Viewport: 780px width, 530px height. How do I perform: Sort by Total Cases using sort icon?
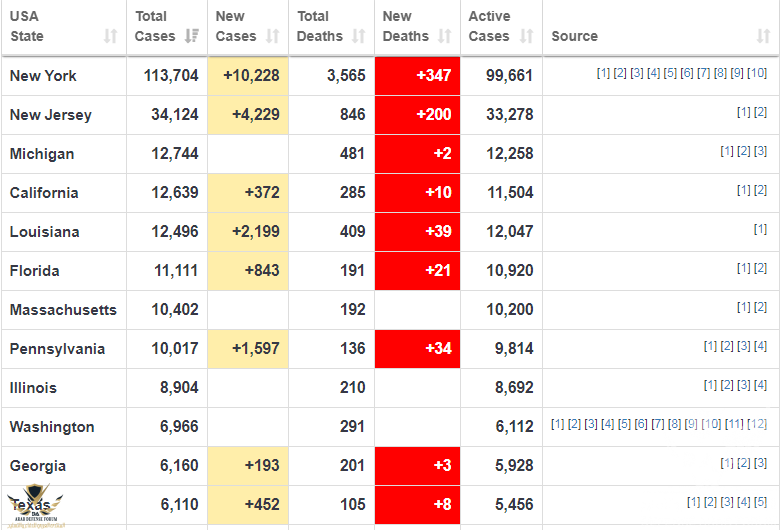pyautogui.click(x=193, y=36)
